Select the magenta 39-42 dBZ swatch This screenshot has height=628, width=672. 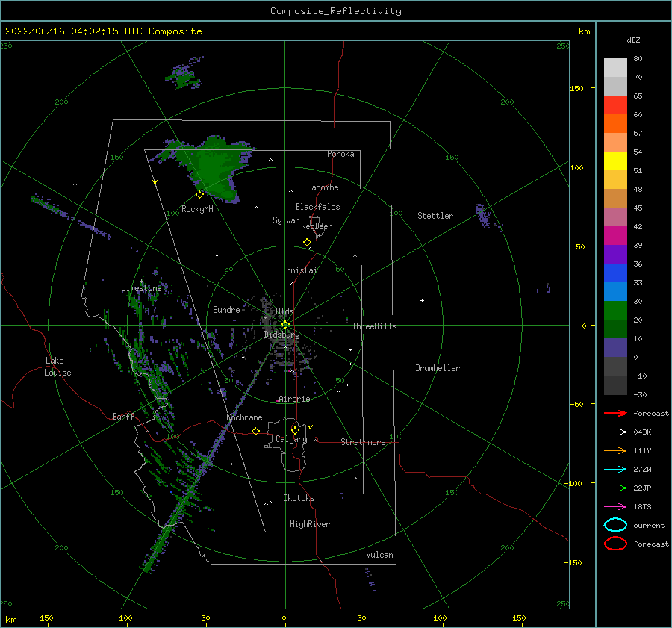tap(615, 236)
